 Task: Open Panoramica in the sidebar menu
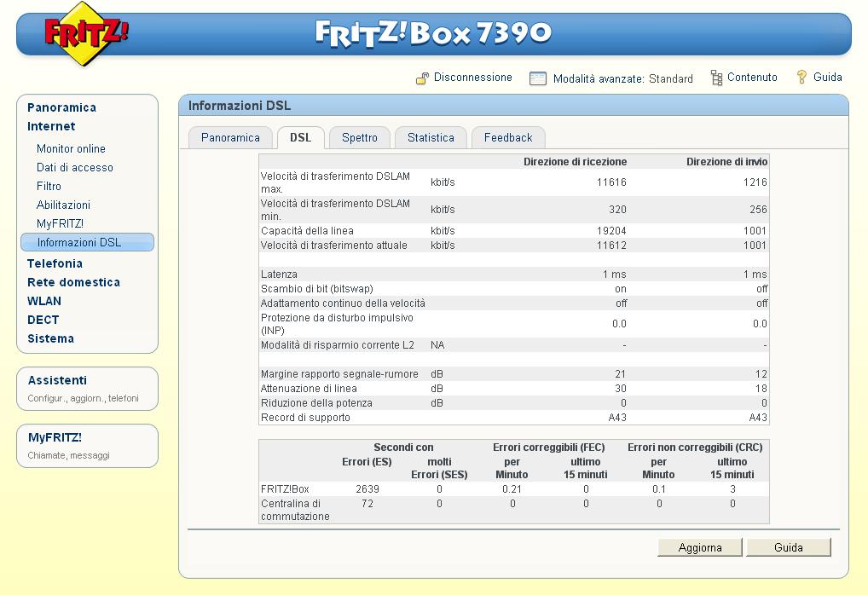(61, 107)
